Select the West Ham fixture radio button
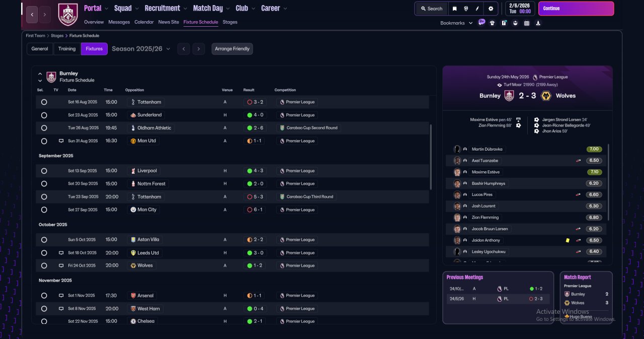The image size is (644, 339). (x=44, y=309)
